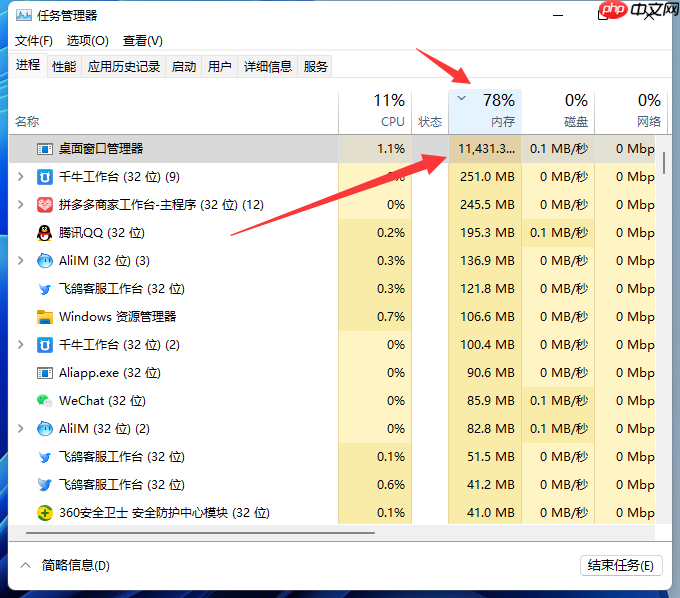The width and height of the screenshot is (680, 598).
Task: Click the 195.3 MB memory cell
Action: [x=487, y=233]
